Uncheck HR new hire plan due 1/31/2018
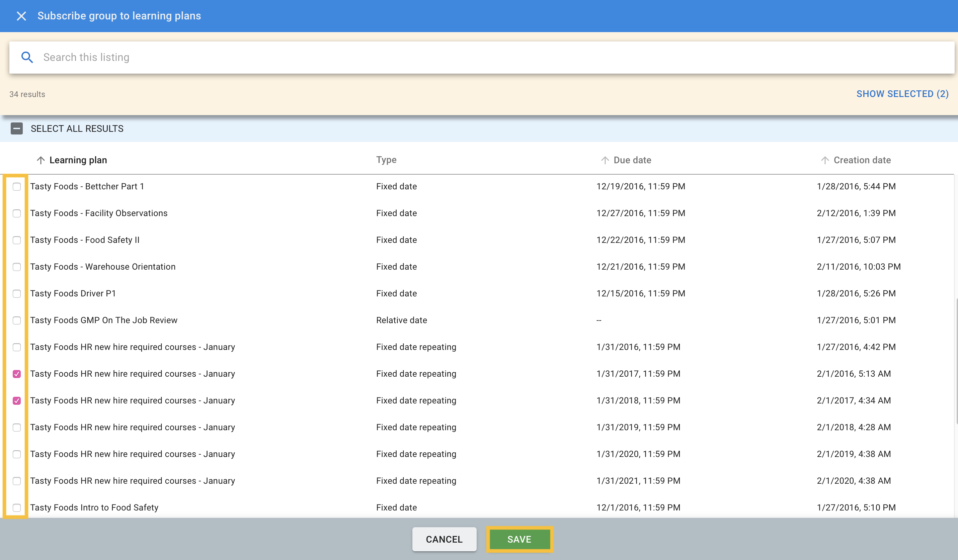Viewport: 958px width, 560px height. point(17,401)
